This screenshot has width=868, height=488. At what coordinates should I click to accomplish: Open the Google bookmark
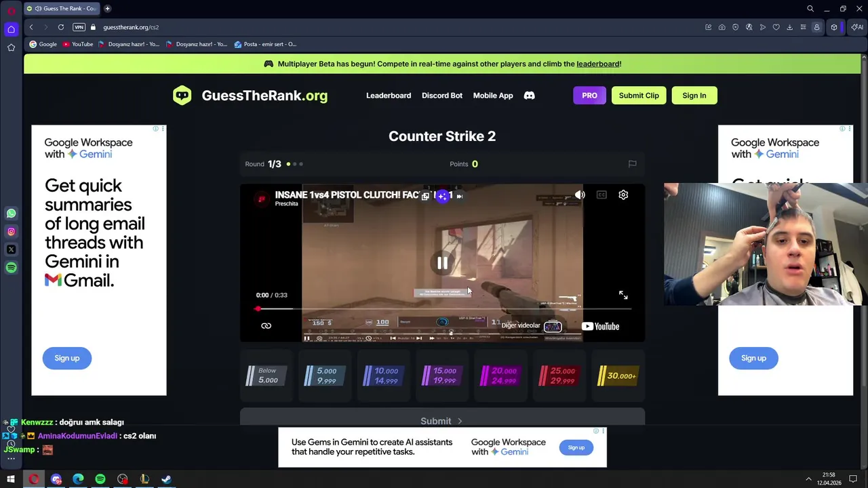[43, 44]
